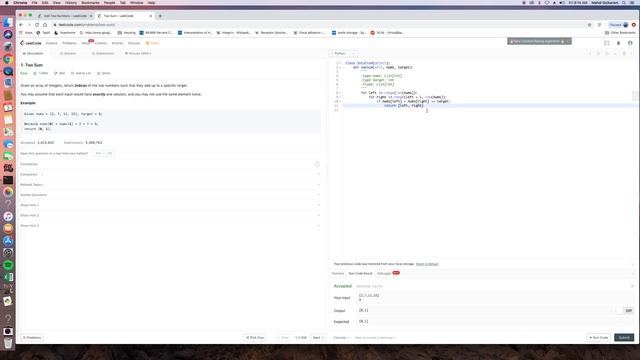
Task: Open the Store link in the LeetCode navigation
Action: (152, 43)
